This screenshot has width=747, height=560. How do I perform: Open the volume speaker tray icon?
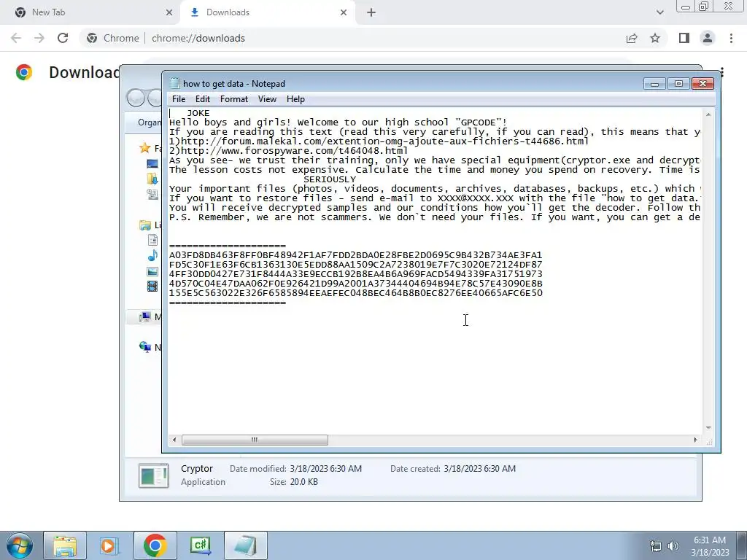click(673, 546)
